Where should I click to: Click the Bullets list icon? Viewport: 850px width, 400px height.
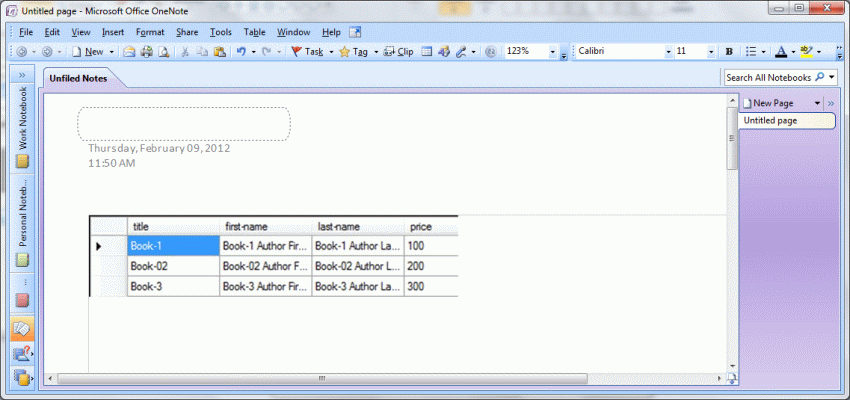point(751,51)
